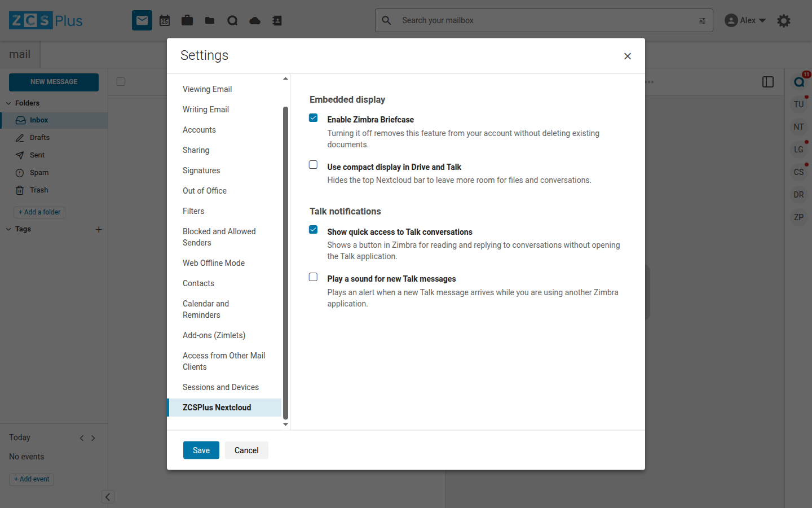This screenshot has height=508, width=812.
Task: Cancel the settings dialog
Action: 246,450
